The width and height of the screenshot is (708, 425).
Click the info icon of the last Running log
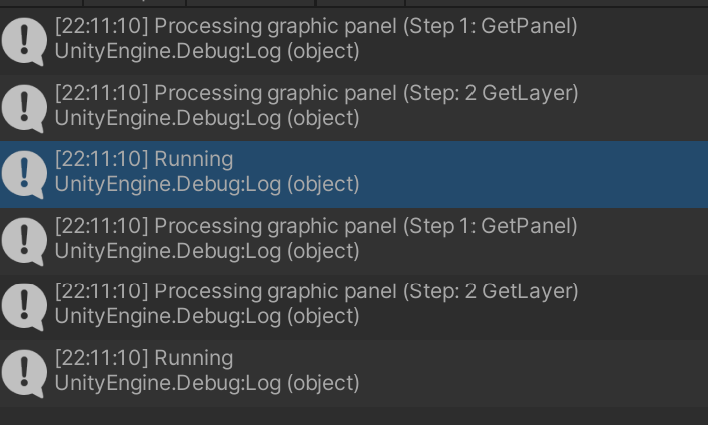pyautogui.click(x=23, y=370)
